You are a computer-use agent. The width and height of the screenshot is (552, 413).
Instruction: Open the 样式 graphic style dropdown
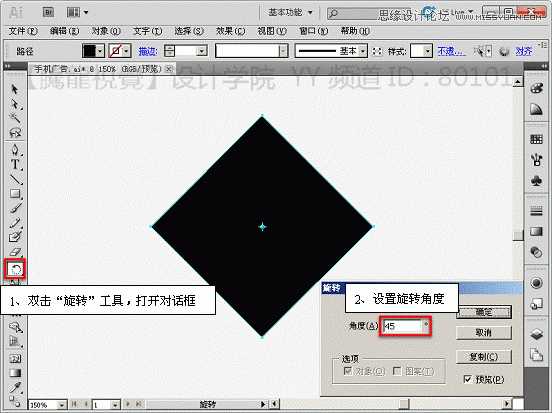click(427, 51)
